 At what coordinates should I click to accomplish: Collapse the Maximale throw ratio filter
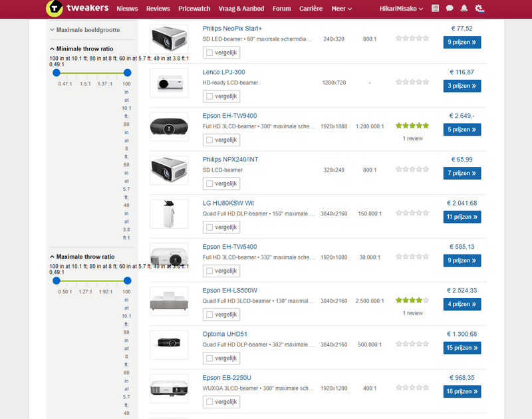tap(82, 257)
